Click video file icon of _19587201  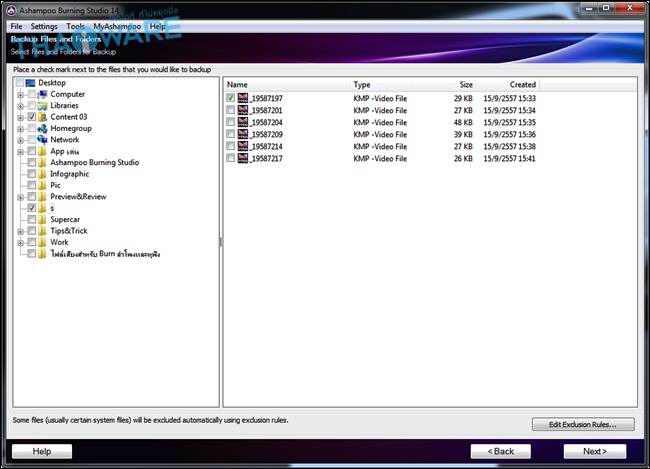tap(243, 110)
